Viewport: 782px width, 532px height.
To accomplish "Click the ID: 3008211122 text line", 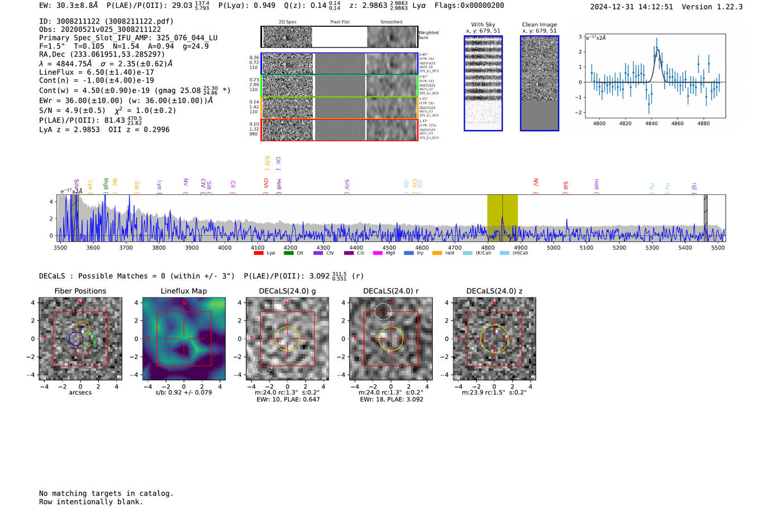I will 106,21.
